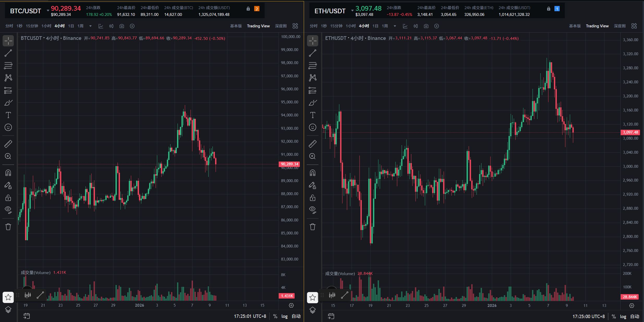Image resolution: width=644 pixels, height=322 pixels.
Task: Switch BTC chart to 1日 interval
Action: 71,26
